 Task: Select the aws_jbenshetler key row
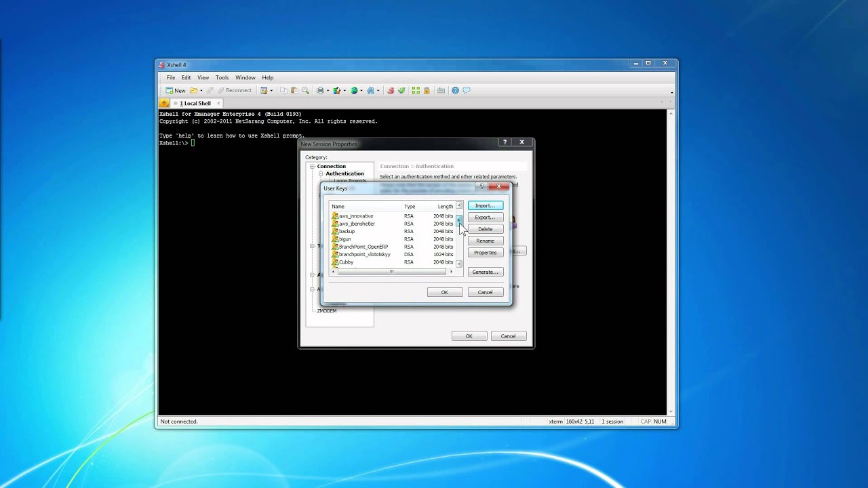point(392,224)
